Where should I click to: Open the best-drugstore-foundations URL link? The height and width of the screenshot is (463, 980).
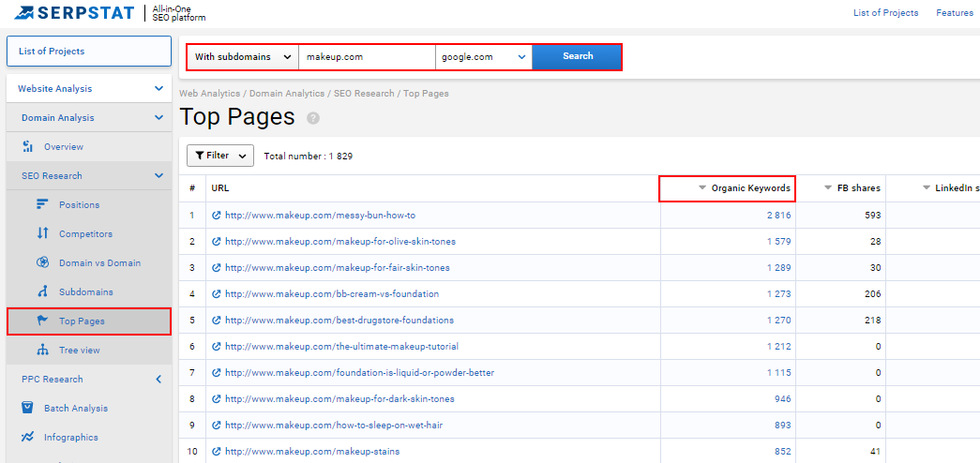pos(339,320)
